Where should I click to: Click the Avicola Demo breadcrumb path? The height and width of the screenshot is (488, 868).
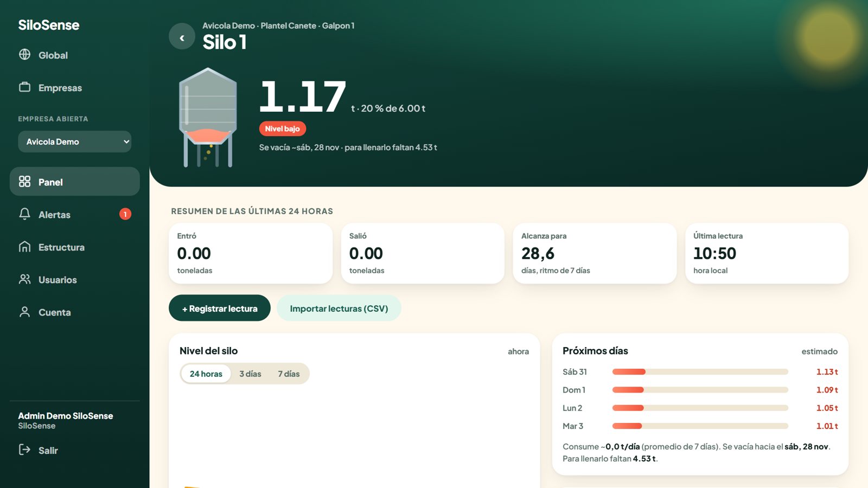[x=278, y=25]
